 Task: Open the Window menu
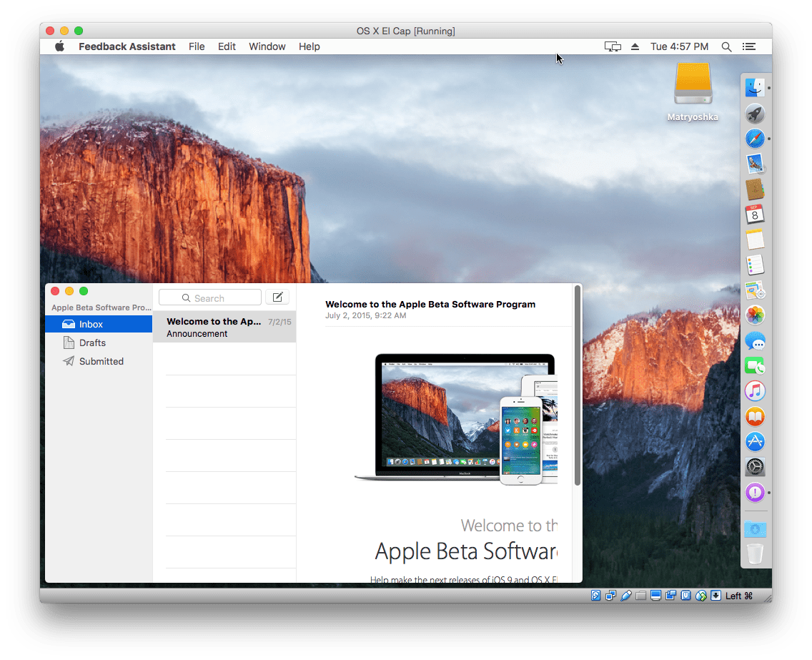tap(267, 46)
